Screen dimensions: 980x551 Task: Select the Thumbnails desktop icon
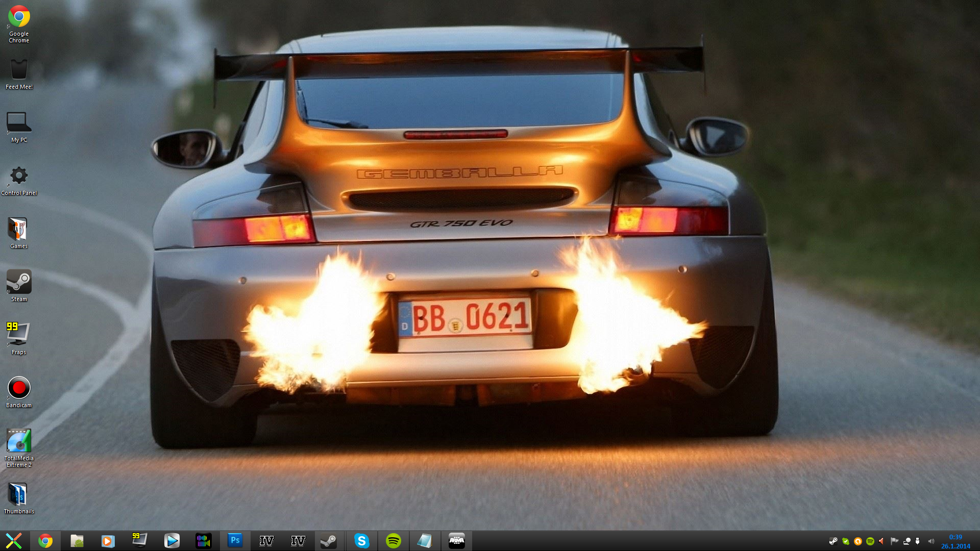coord(19,498)
